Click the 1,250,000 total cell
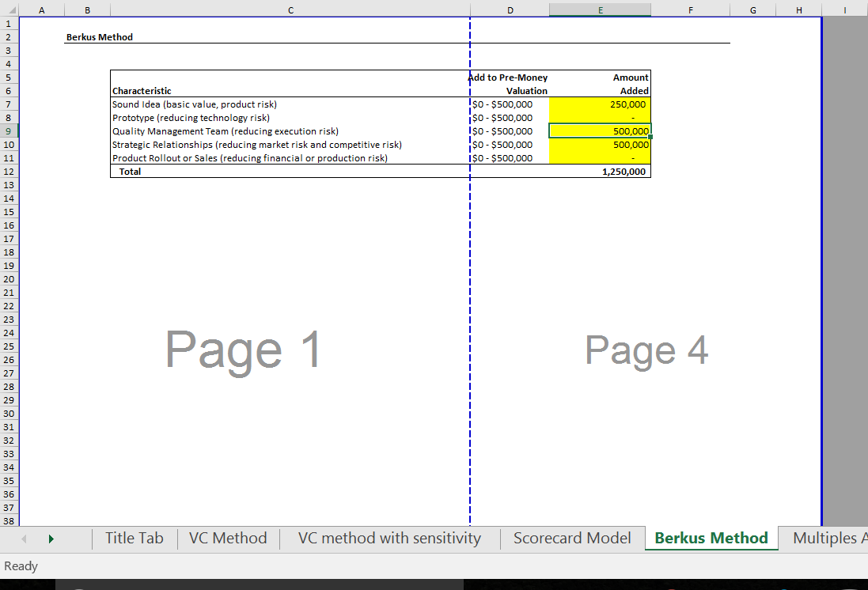The height and width of the screenshot is (590, 868). [x=600, y=172]
